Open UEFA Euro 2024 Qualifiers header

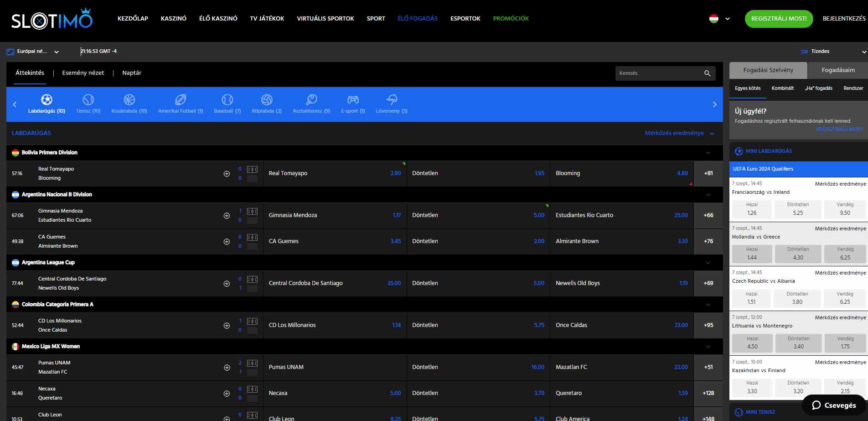[x=799, y=169]
